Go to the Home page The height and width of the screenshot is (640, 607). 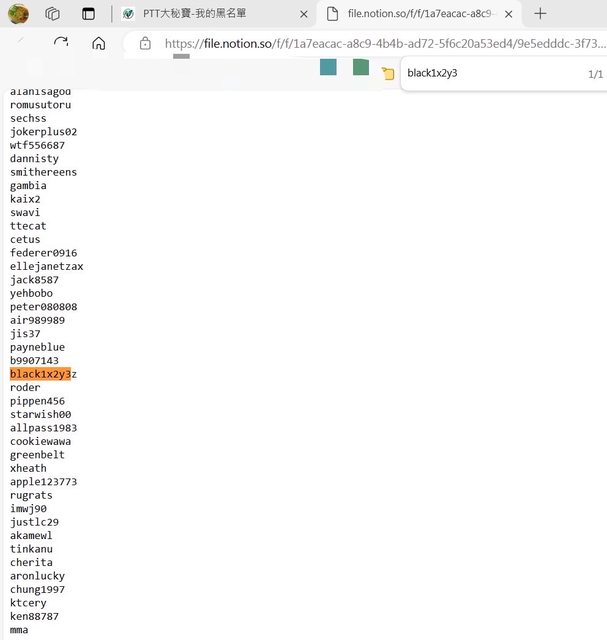click(x=98, y=43)
